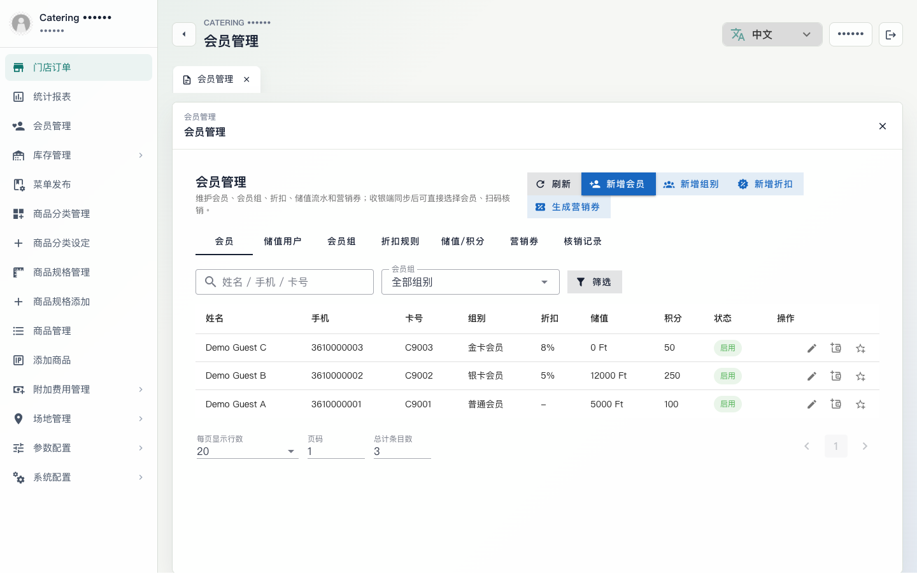Viewport: 917px width, 588px height.
Task: Open 商品分类管理 in sidebar
Action: (x=78, y=214)
